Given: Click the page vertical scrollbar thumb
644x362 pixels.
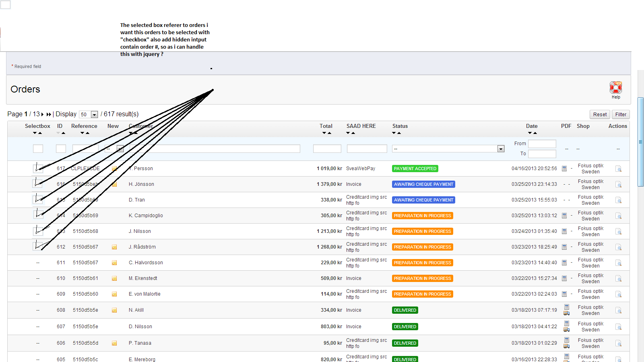Looking at the screenshot, I should coord(640,142).
